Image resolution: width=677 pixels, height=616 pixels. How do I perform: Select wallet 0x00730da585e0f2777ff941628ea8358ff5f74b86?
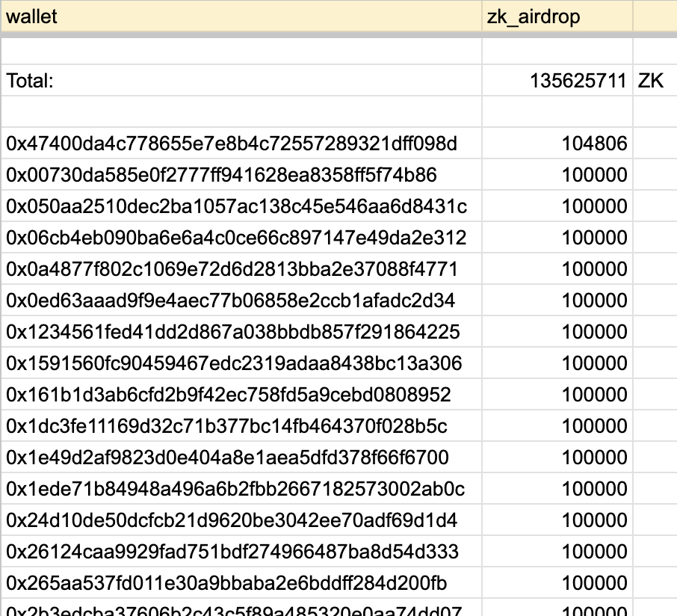[x=241, y=174]
